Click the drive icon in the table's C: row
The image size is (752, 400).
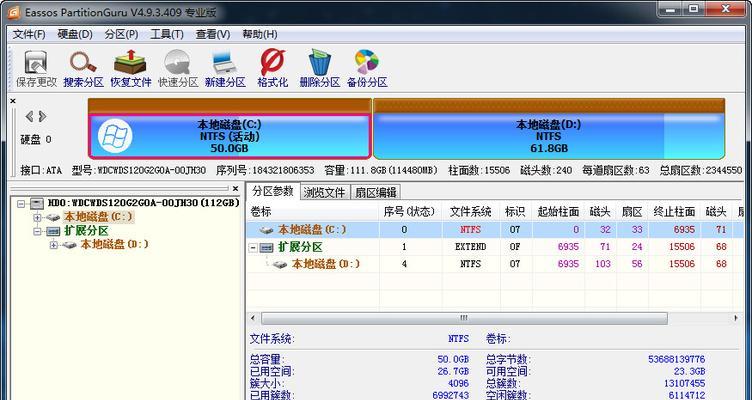[x=267, y=230]
